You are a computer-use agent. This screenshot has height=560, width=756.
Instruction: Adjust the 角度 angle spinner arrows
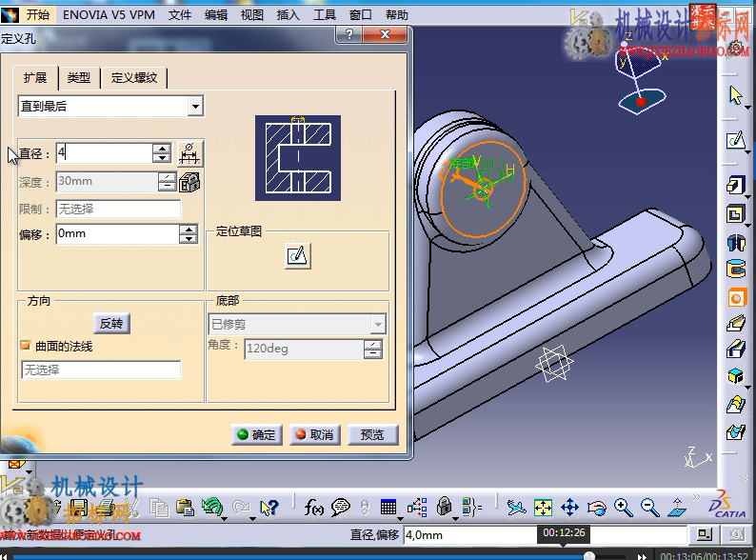[373, 350]
